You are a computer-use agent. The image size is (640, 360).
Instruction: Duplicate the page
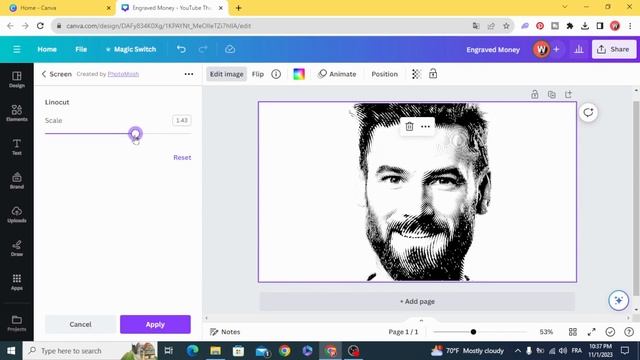551,95
